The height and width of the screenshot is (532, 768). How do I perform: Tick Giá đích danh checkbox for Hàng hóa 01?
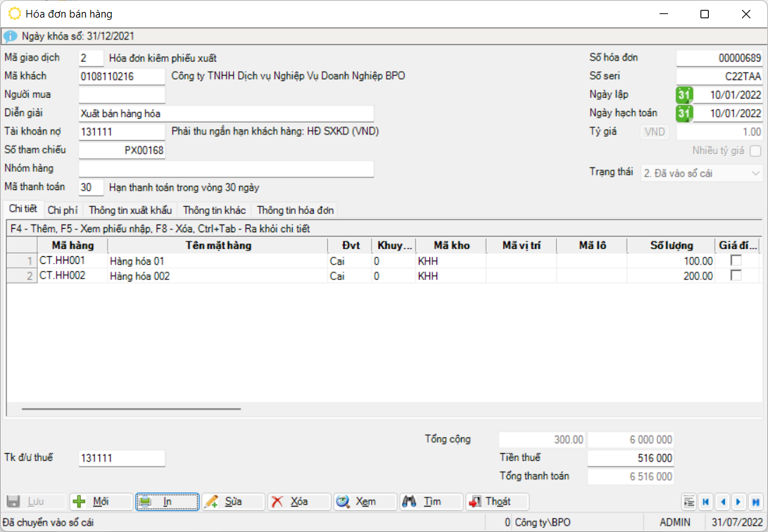736,261
